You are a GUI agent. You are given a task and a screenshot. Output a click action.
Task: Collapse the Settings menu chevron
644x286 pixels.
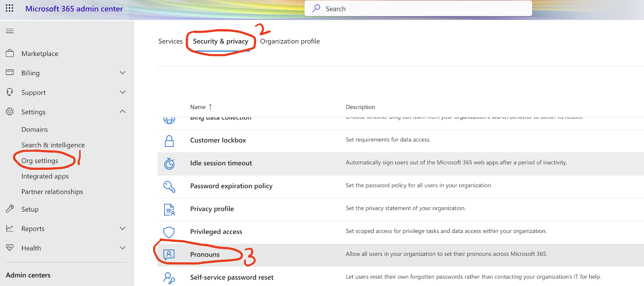point(123,111)
